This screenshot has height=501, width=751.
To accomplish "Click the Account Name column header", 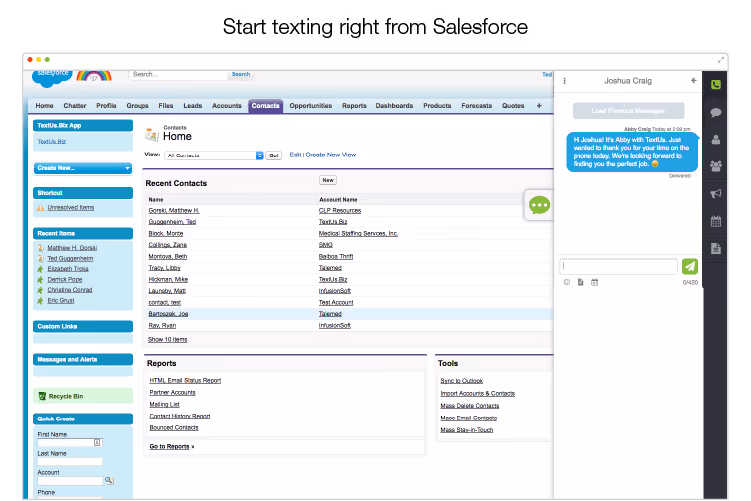I will tap(338, 199).
